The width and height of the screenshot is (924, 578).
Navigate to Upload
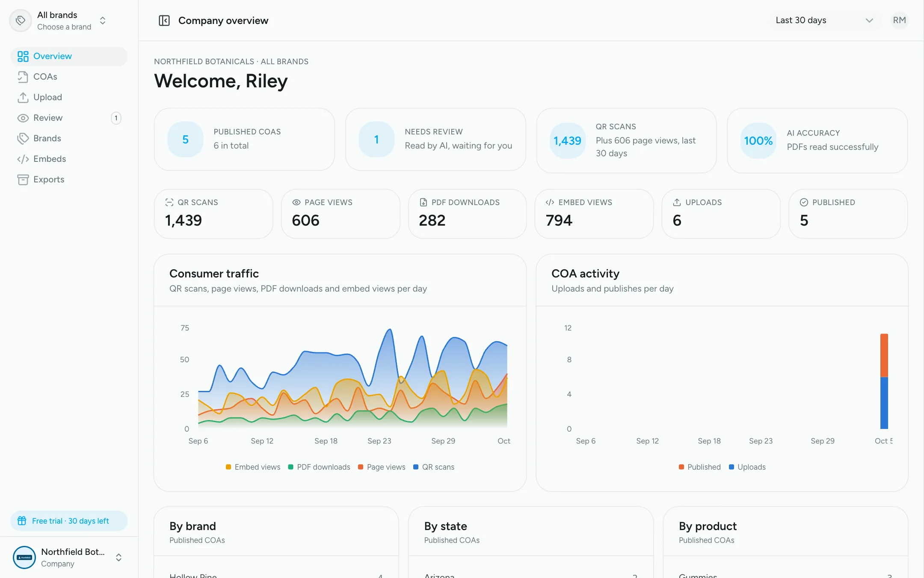[x=69, y=97]
